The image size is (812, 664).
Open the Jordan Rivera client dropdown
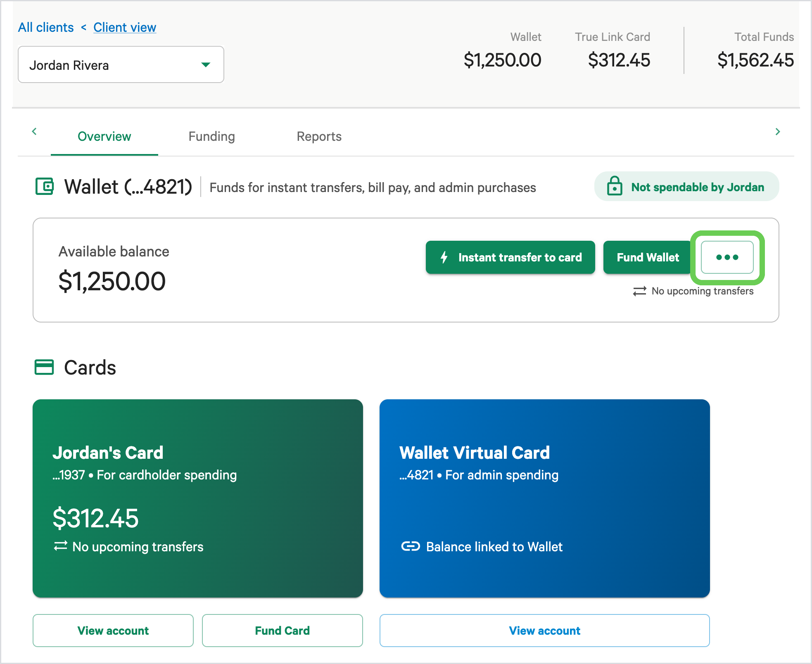coord(121,64)
